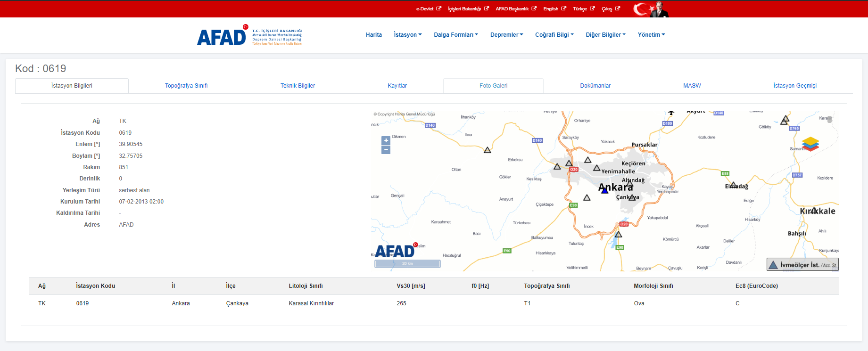Image resolution: width=868 pixels, height=351 pixels.
Task: Zoom out on the station map
Action: (x=386, y=150)
